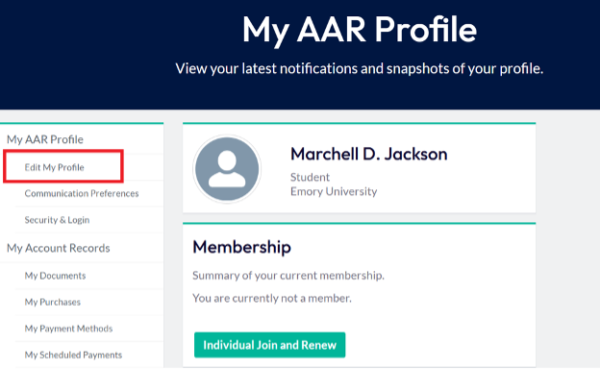Click the large My AAR Profile banner title
The image size is (600, 369).
coord(359,30)
